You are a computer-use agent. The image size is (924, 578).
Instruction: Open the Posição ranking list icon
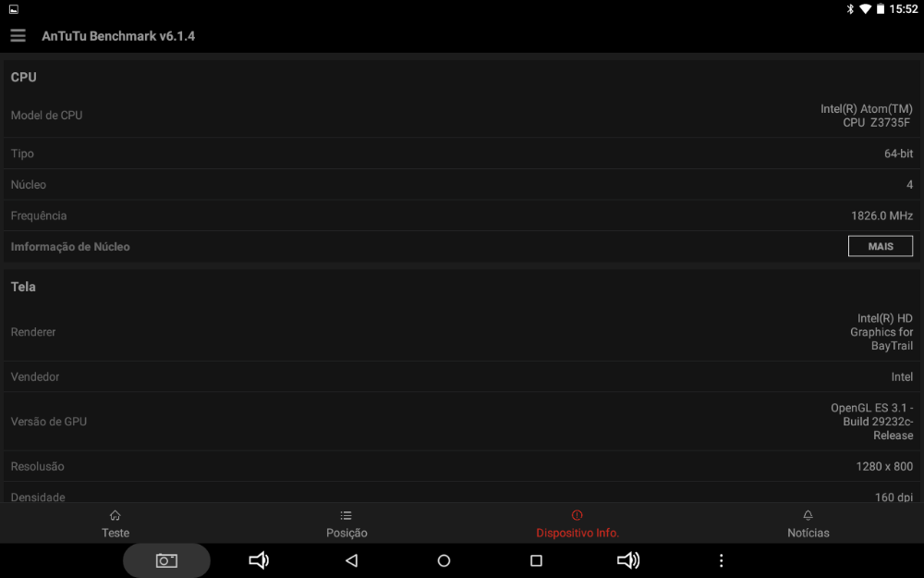[x=346, y=515]
